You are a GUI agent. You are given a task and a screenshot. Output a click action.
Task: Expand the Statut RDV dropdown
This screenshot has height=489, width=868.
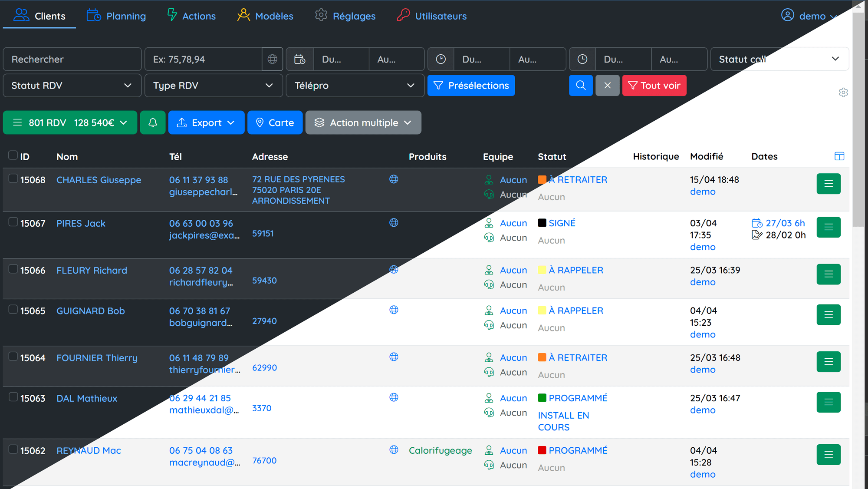point(72,86)
